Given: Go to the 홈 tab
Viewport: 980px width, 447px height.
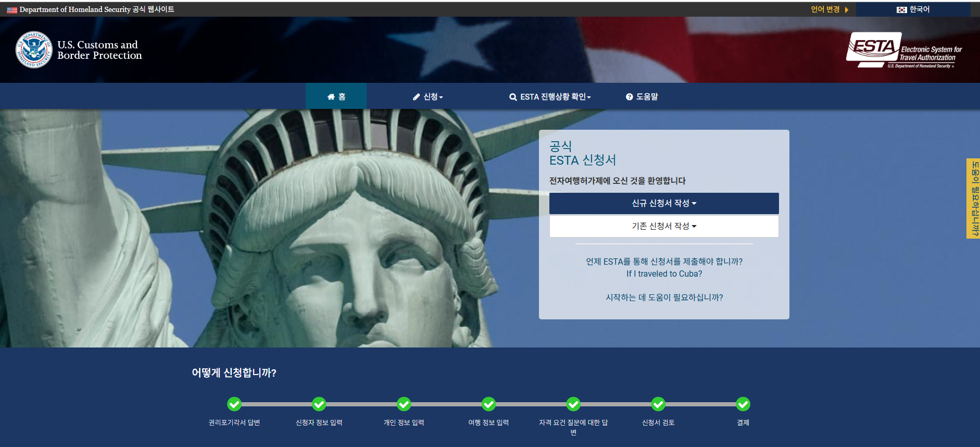Looking at the screenshot, I should (x=336, y=96).
